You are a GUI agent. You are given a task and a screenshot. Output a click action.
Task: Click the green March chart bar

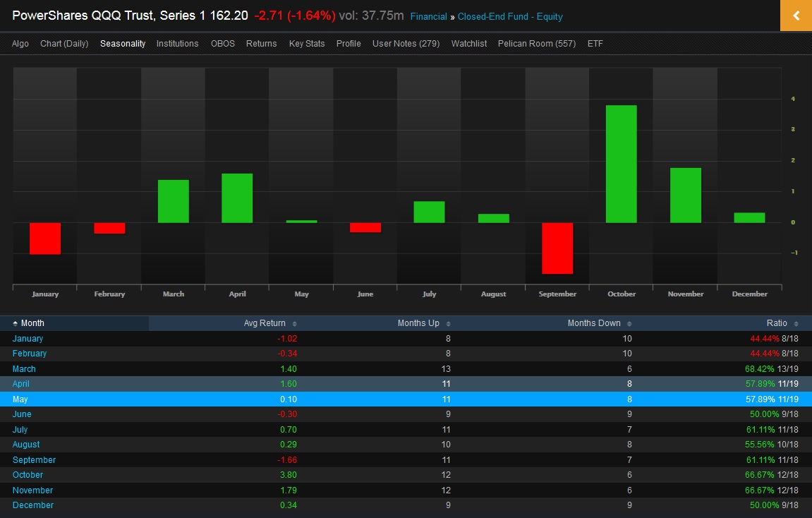[x=174, y=202]
